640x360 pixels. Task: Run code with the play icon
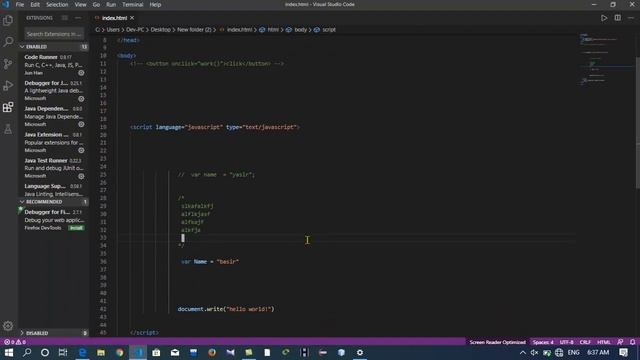604,18
